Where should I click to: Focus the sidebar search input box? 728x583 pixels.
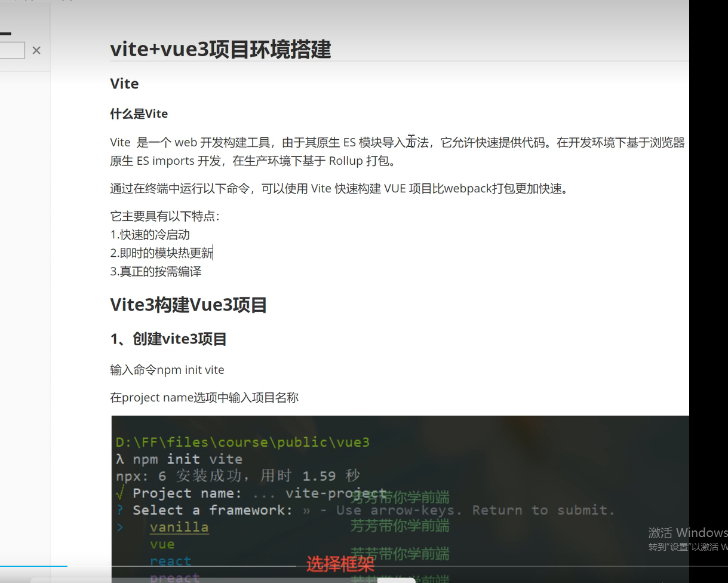12,50
